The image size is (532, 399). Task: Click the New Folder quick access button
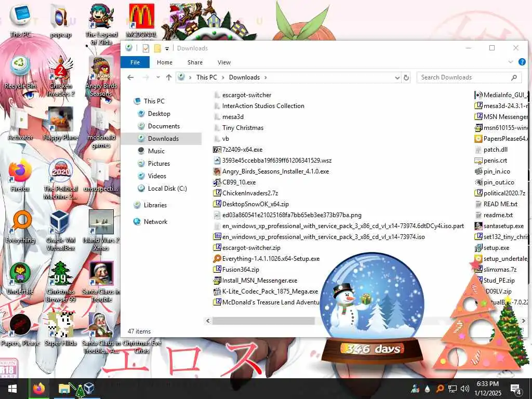(x=157, y=48)
